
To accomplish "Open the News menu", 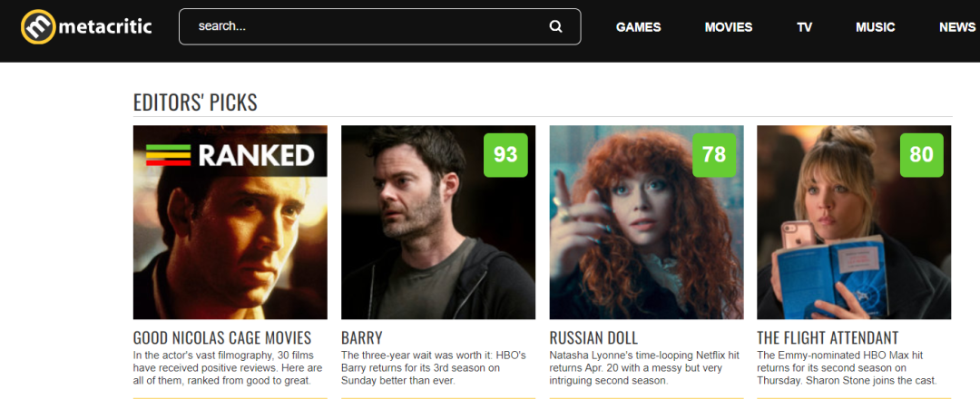I will point(957,27).
